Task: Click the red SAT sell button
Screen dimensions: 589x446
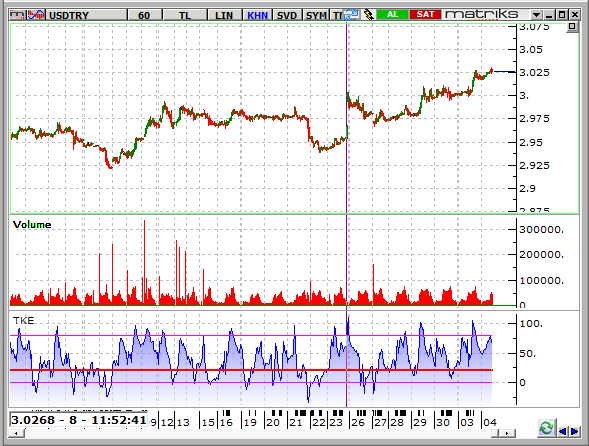Action: [425, 14]
